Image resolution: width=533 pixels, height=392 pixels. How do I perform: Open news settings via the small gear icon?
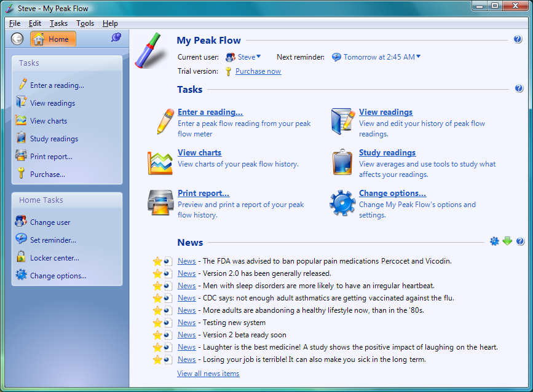(x=495, y=241)
